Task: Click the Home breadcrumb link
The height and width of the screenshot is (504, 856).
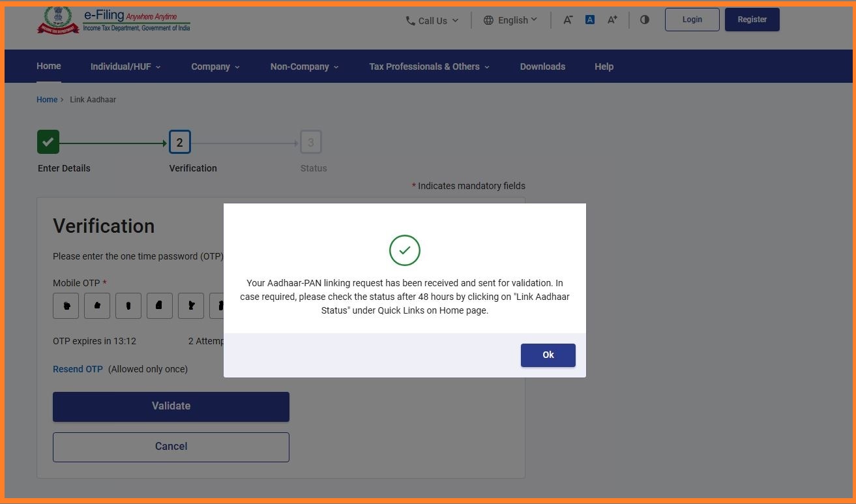Action: (x=47, y=100)
